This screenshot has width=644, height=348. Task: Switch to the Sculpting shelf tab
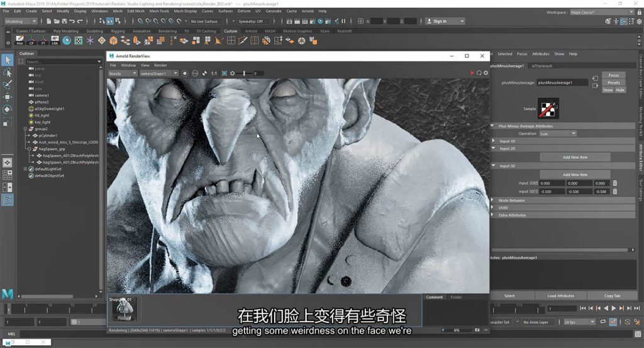[x=94, y=31]
